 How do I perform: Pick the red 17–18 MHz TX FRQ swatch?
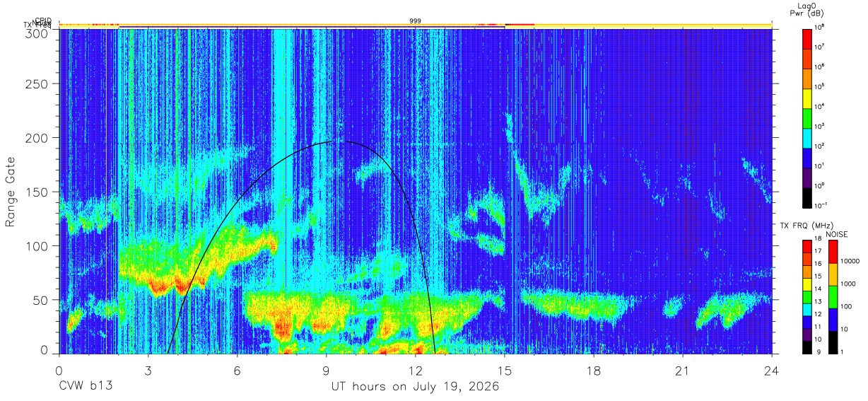(808, 246)
